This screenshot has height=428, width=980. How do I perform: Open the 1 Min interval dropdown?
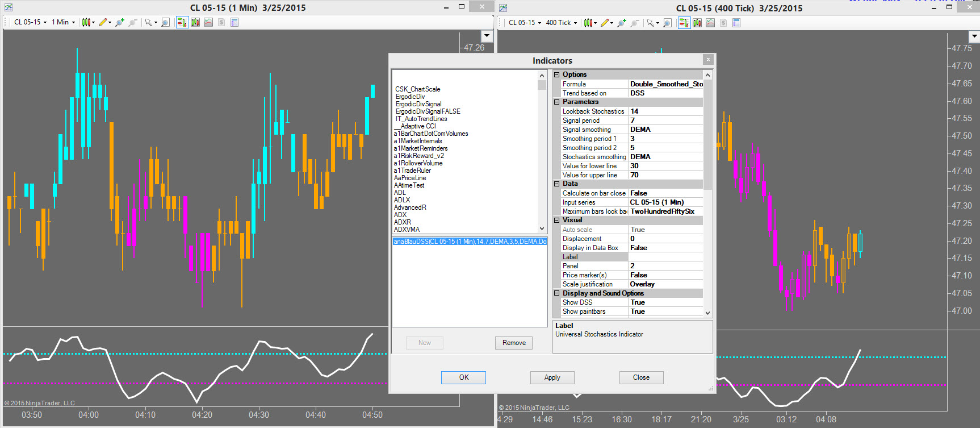(x=63, y=22)
